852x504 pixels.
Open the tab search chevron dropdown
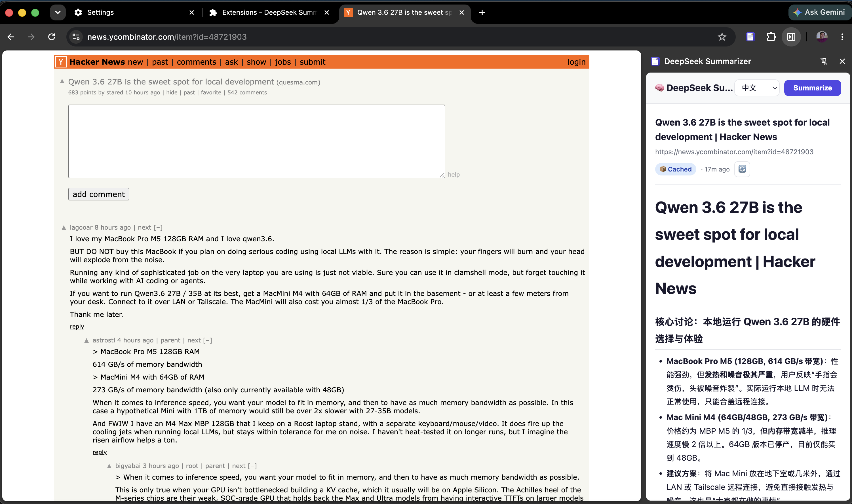[x=57, y=12]
